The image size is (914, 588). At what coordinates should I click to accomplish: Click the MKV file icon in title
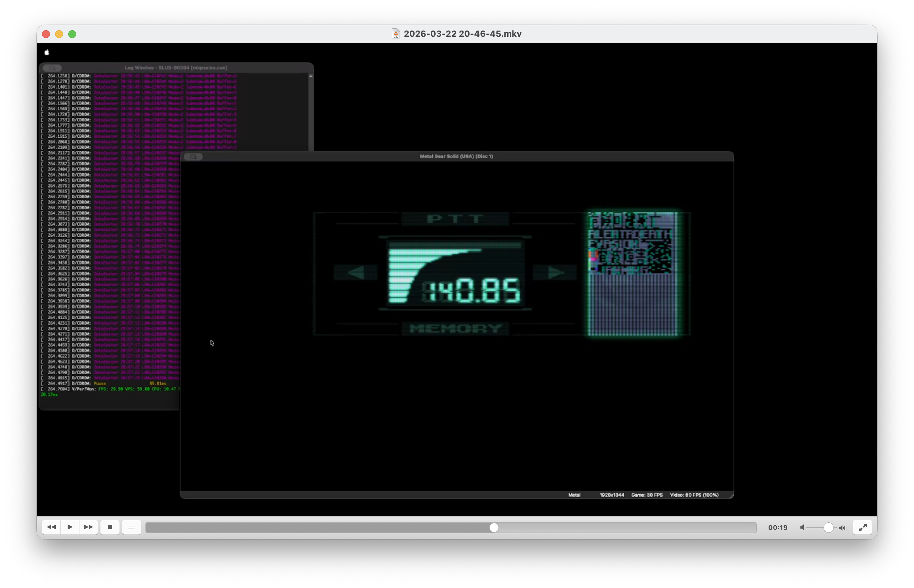pyautogui.click(x=396, y=33)
